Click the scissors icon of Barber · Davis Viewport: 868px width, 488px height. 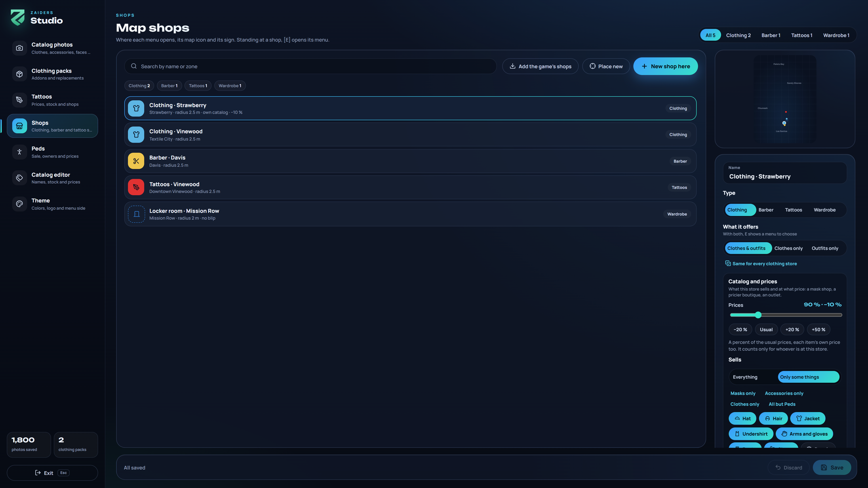click(136, 161)
